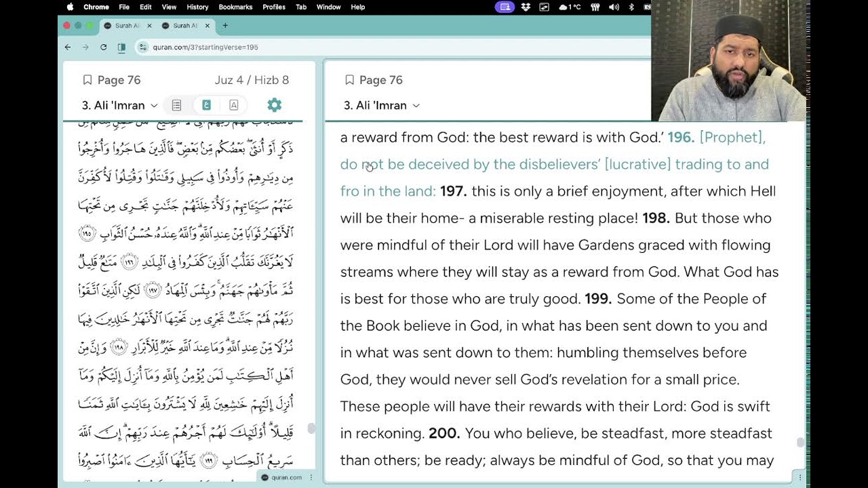Click the verse 198 end marker in Arabic text

tap(119, 346)
